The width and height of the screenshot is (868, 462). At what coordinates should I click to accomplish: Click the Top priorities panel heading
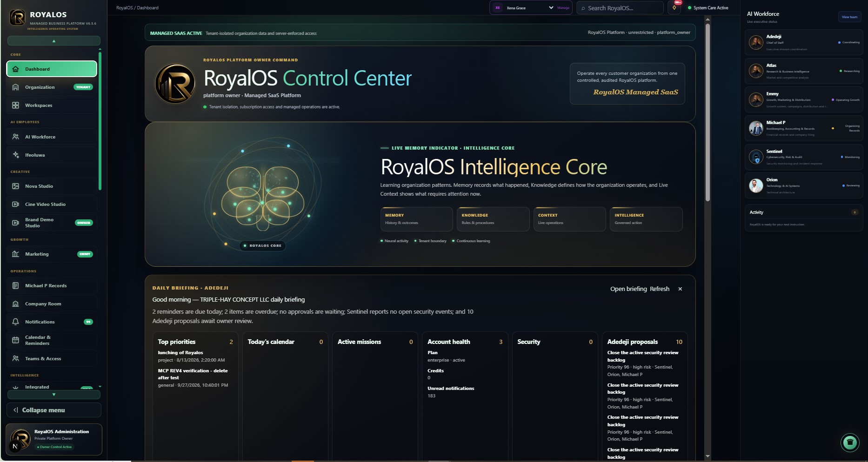click(x=177, y=342)
